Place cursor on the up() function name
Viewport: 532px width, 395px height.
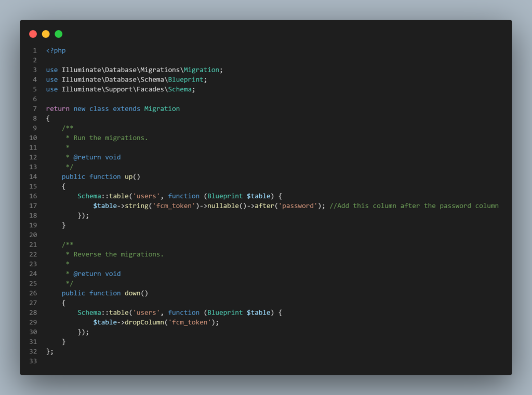[x=130, y=176]
